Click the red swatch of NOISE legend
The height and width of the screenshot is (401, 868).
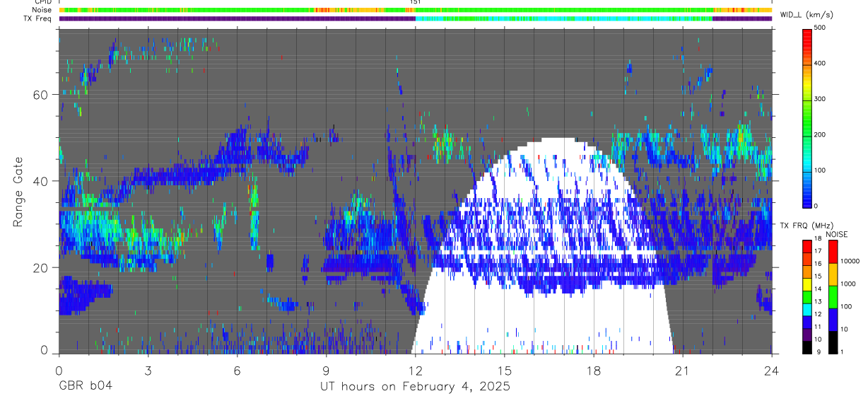(832, 251)
